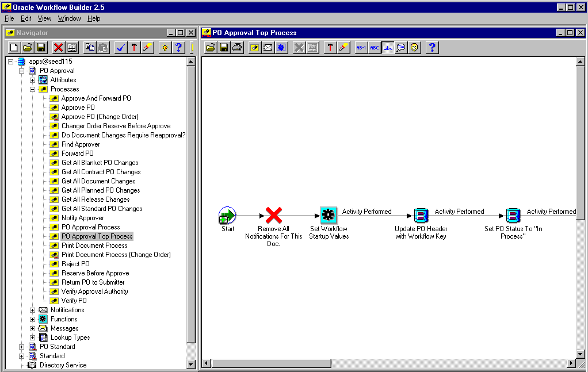The width and height of the screenshot is (588, 372).
Task: Expand the Attributes branch
Action: click(33, 80)
